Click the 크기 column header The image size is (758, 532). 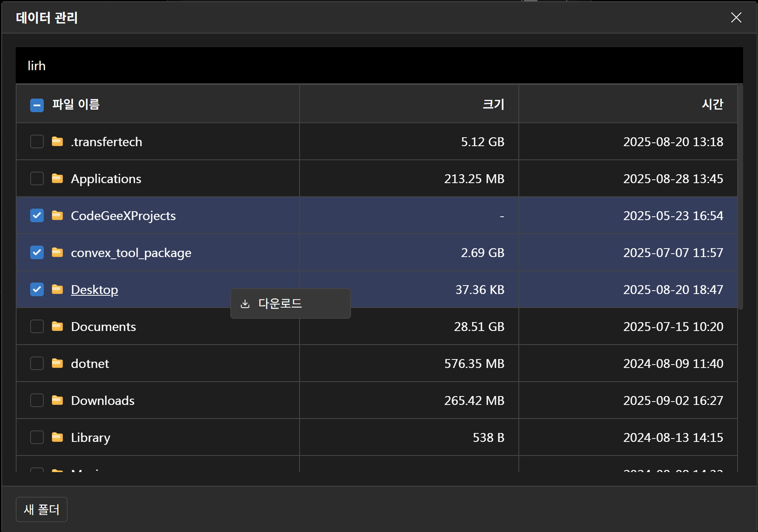493,104
